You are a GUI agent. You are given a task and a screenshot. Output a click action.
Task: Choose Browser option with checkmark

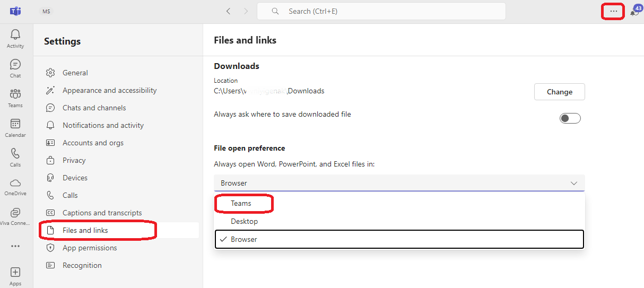[399, 239]
